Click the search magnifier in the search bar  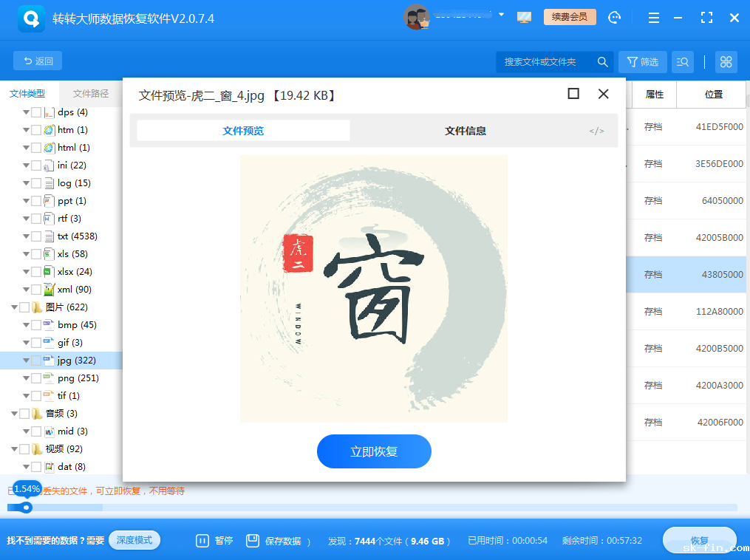coord(602,62)
